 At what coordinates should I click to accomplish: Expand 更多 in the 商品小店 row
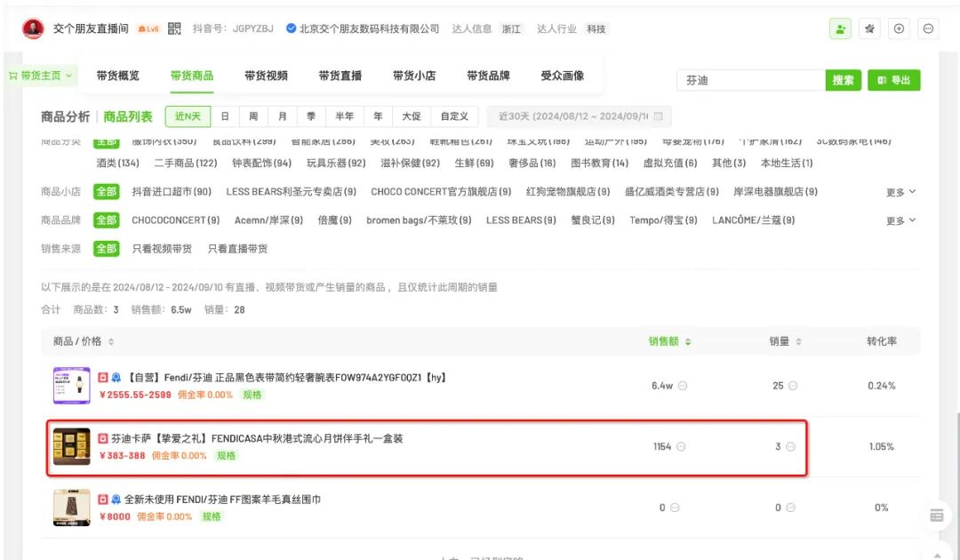pyautogui.click(x=900, y=192)
